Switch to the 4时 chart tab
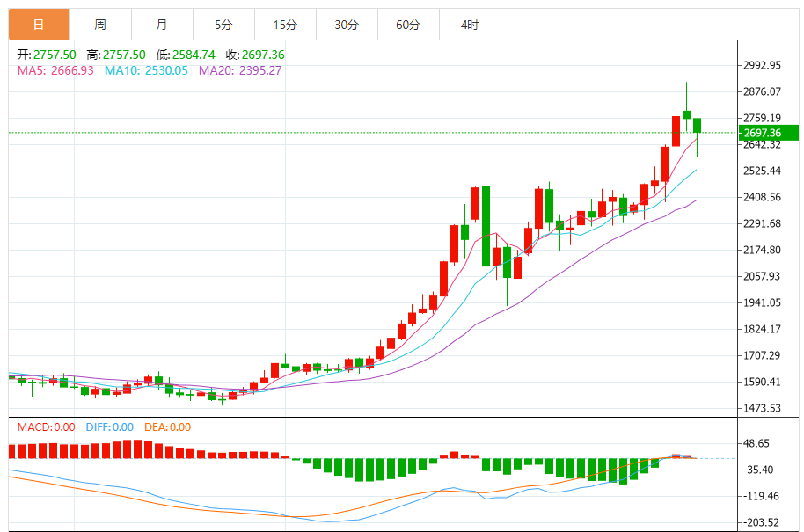Screen dimensions: 804x532 (470, 25)
